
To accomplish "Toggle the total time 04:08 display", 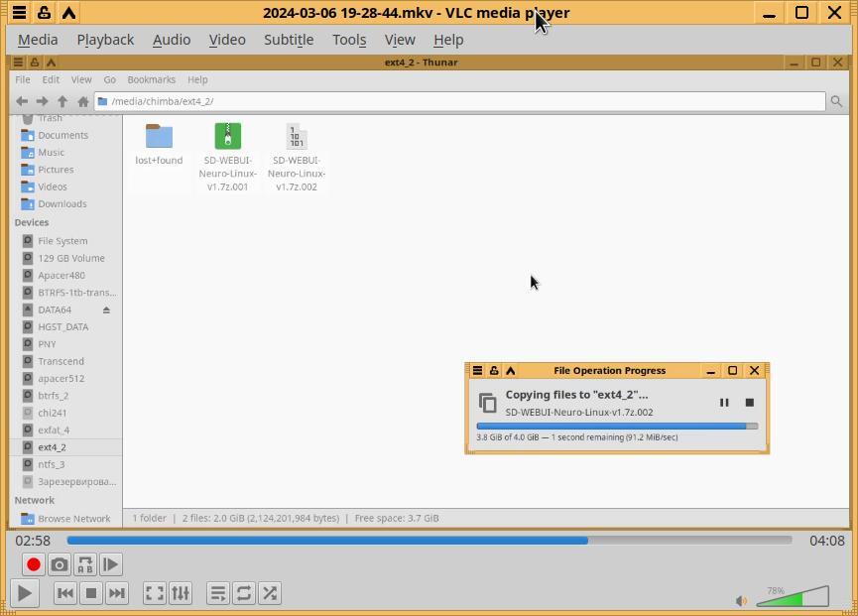I will pyautogui.click(x=827, y=541).
